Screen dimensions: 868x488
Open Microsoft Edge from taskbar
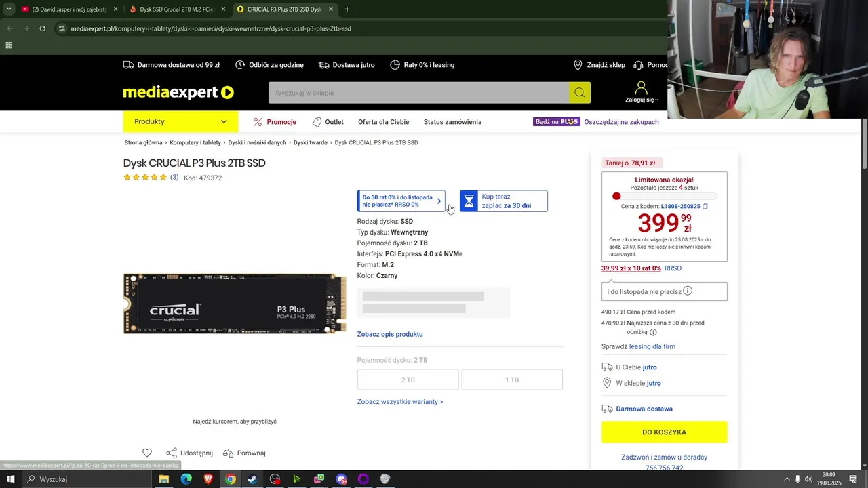[186, 479]
